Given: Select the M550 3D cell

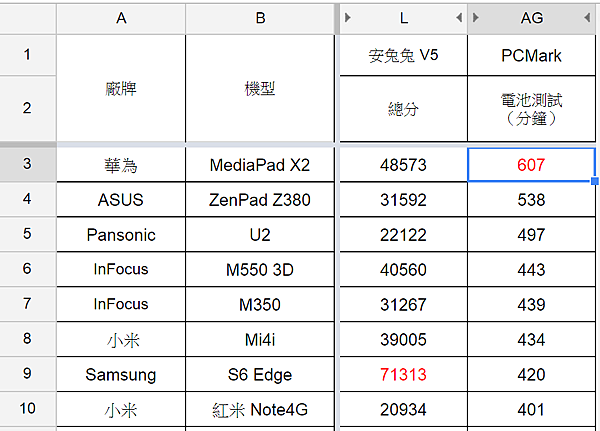Looking at the screenshot, I should [x=260, y=269].
